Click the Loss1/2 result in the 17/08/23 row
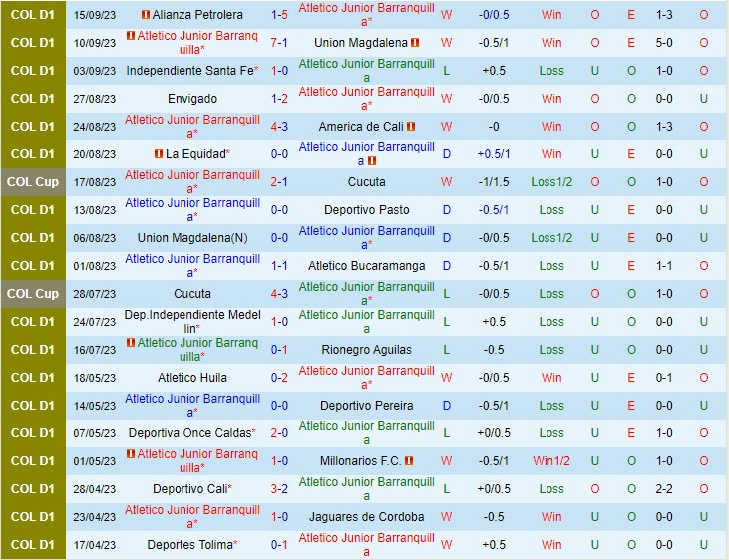This screenshot has height=560, width=729. tap(551, 182)
